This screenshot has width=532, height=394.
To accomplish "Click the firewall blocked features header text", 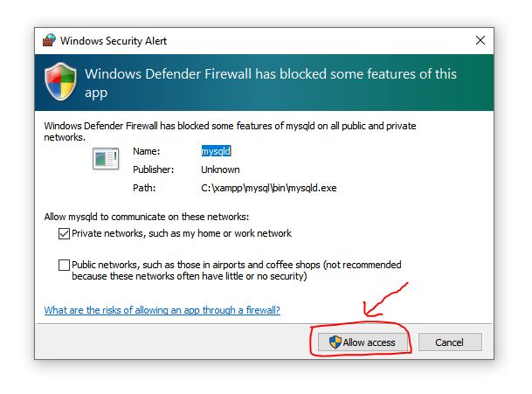I will tap(271, 84).
